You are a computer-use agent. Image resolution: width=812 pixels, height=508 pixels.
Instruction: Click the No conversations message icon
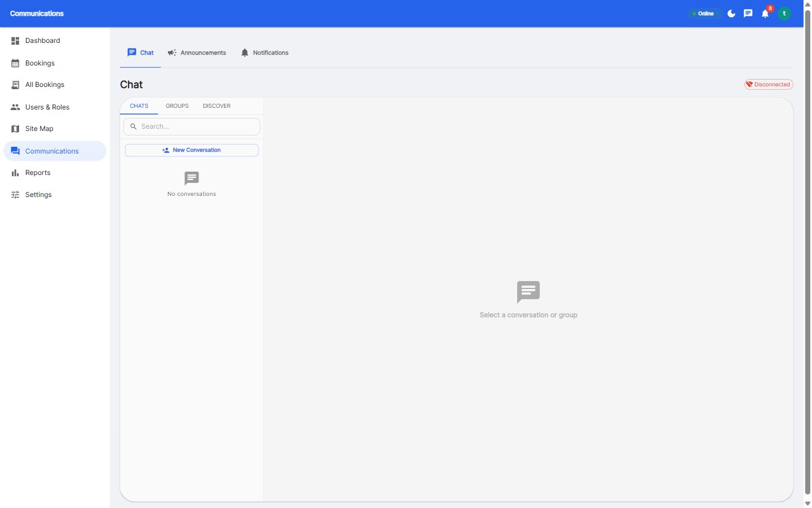(x=192, y=178)
